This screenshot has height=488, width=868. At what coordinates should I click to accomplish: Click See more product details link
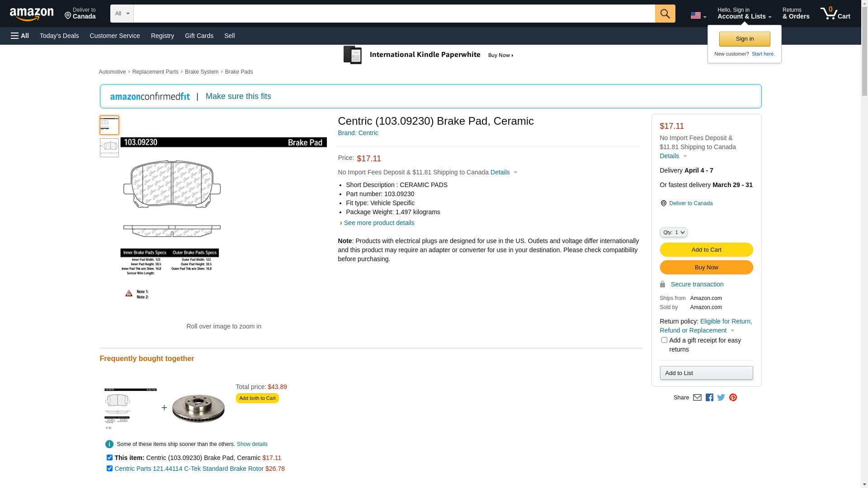point(379,223)
